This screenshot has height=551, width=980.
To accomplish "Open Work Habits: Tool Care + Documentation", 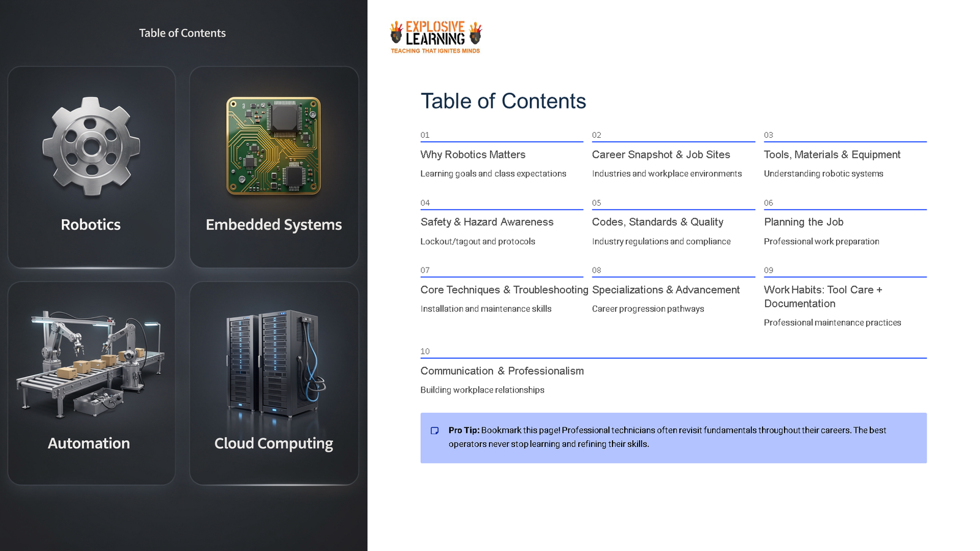I will (823, 296).
